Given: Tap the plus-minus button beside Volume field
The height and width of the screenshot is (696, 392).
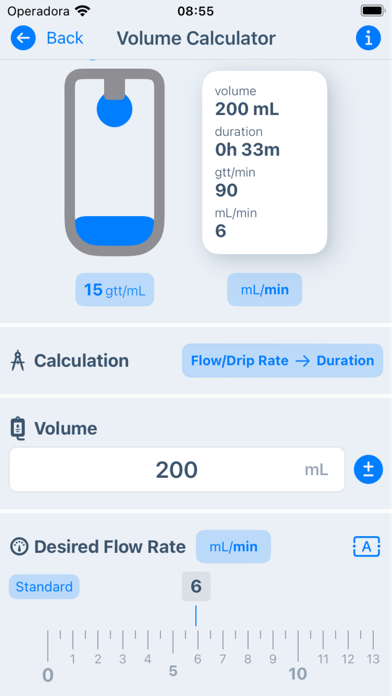Looking at the screenshot, I should (368, 470).
